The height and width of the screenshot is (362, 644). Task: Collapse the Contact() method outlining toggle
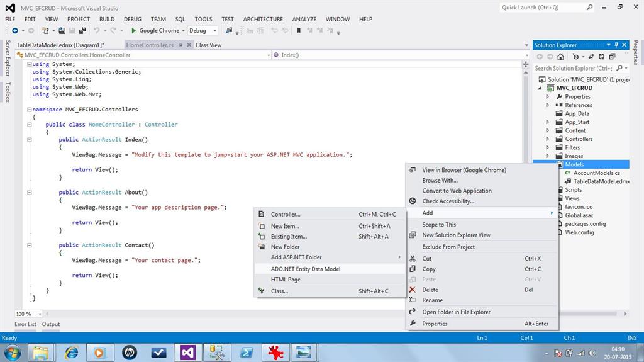pyautogui.click(x=30, y=245)
